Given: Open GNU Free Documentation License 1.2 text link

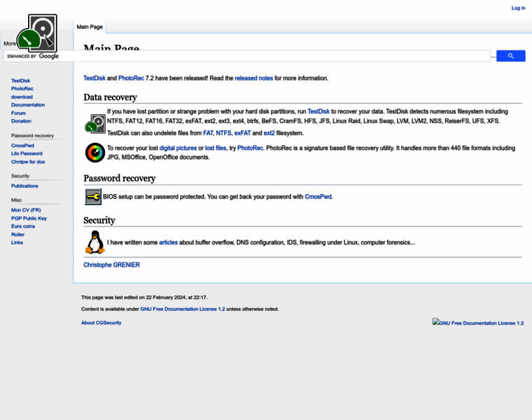Looking at the screenshot, I should click(183, 309).
